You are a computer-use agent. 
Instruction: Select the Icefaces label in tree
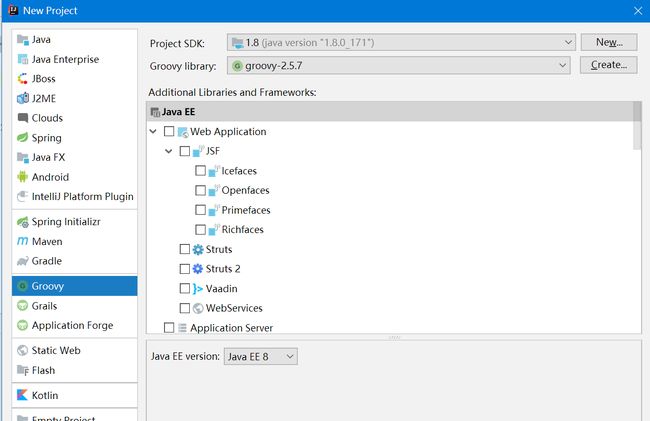[x=239, y=171]
